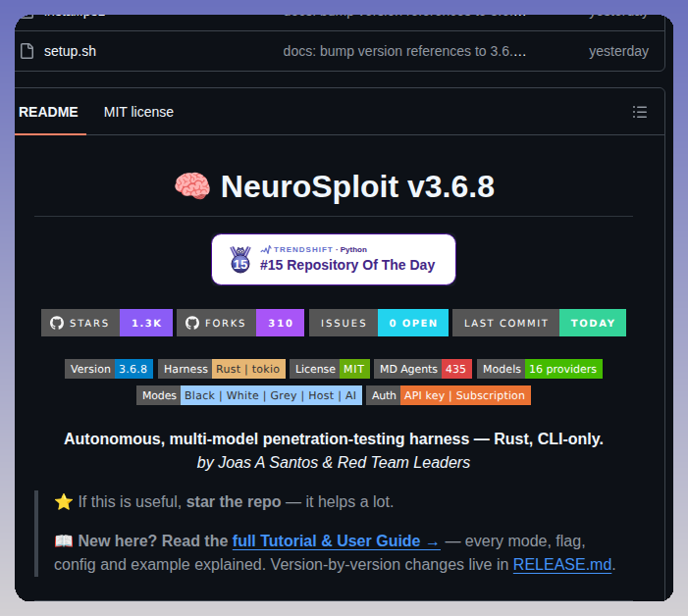
Task: Open the full Tutorial & User Guide link
Action: click(336, 541)
